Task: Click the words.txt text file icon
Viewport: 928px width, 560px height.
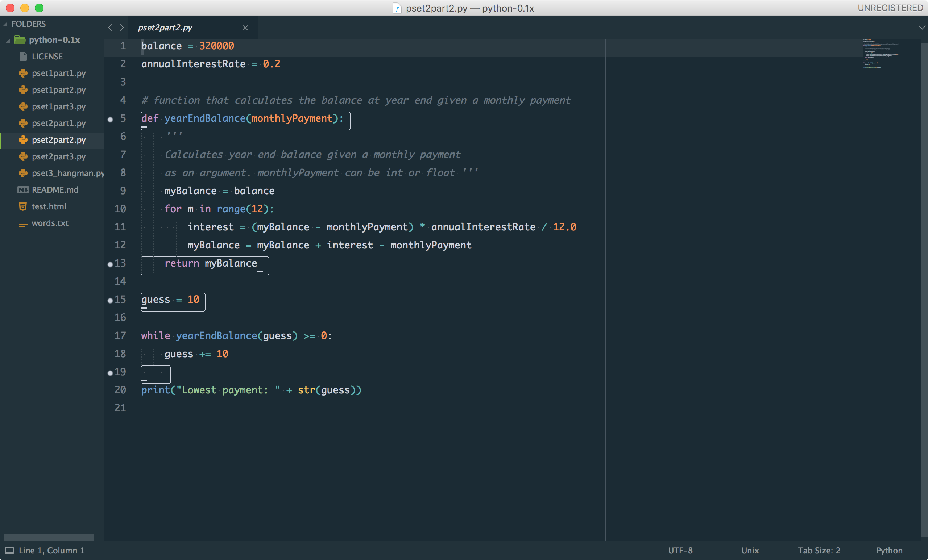Action: point(23,223)
